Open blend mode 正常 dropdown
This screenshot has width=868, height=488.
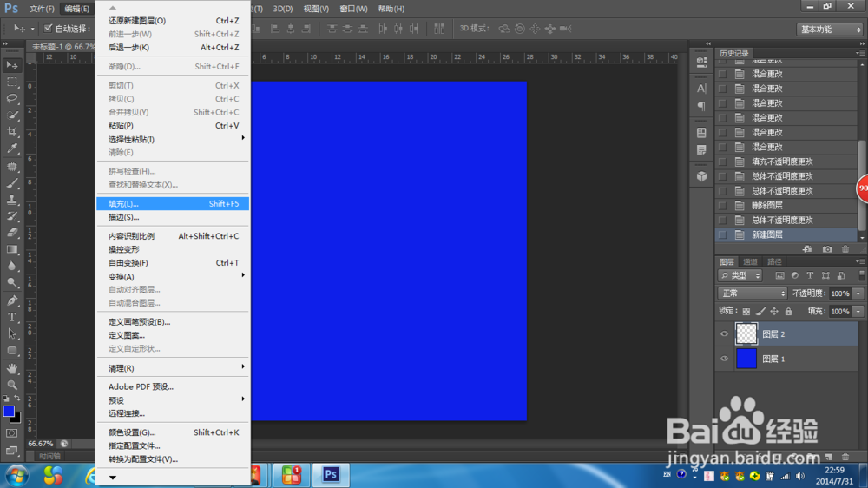tap(753, 293)
